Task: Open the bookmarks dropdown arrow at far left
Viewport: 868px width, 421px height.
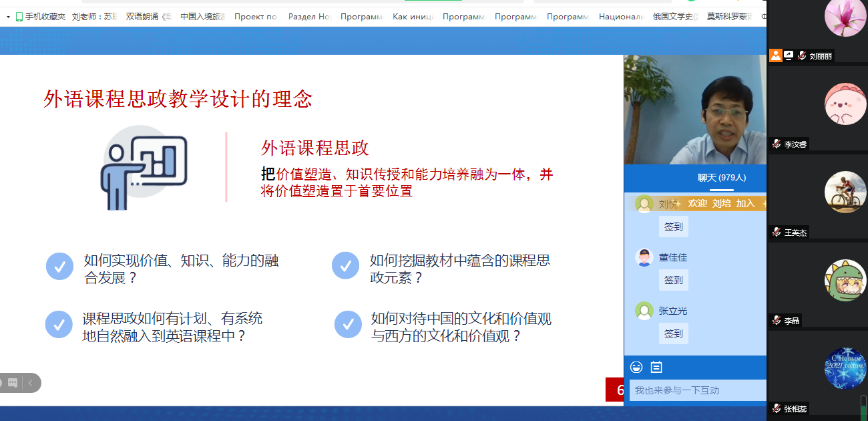Action: click(x=8, y=17)
